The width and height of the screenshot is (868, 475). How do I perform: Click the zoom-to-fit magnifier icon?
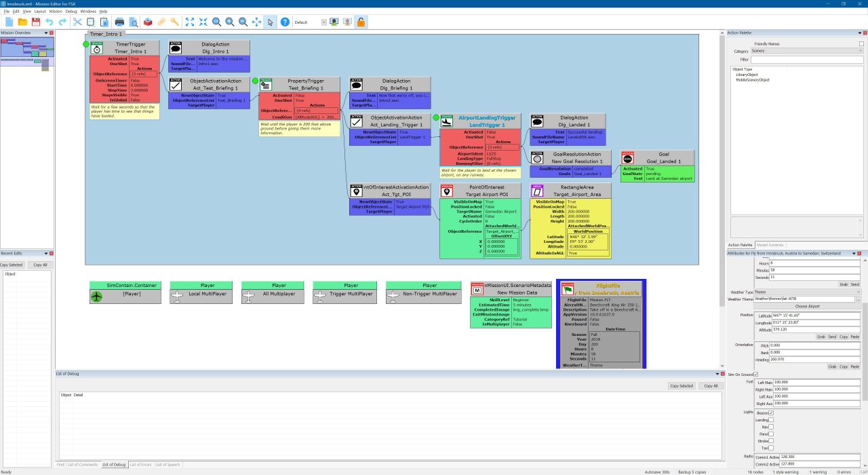(x=216, y=22)
